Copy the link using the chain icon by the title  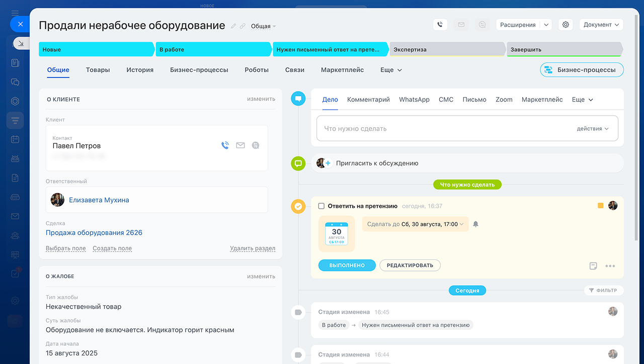coord(243,26)
